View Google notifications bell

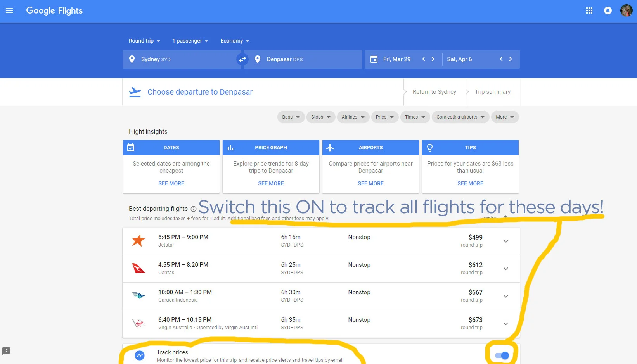pos(608,10)
